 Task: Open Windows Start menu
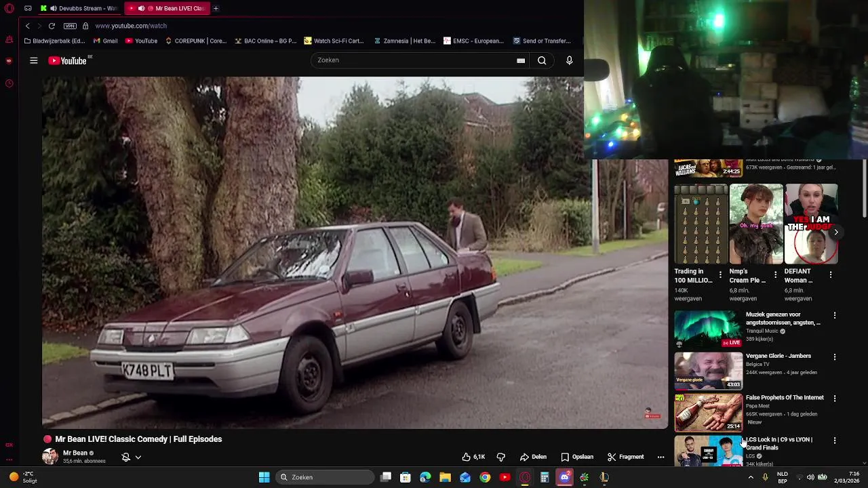pos(264,477)
